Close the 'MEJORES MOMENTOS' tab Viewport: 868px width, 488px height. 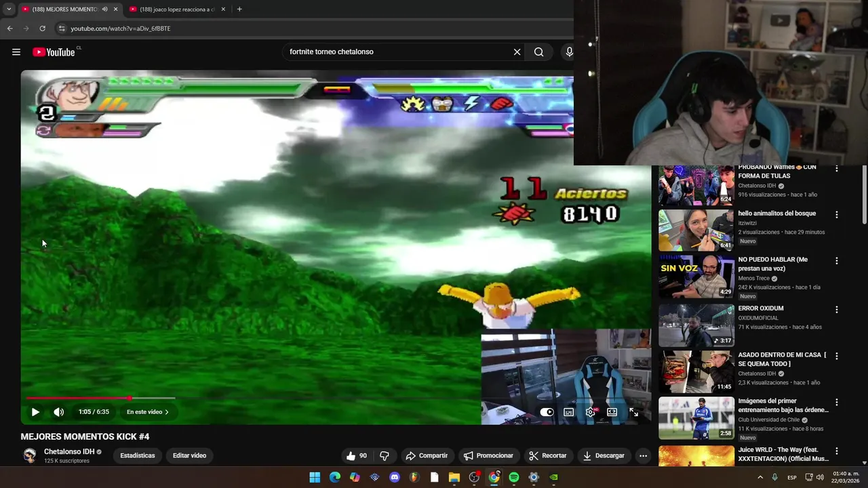[x=116, y=9]
